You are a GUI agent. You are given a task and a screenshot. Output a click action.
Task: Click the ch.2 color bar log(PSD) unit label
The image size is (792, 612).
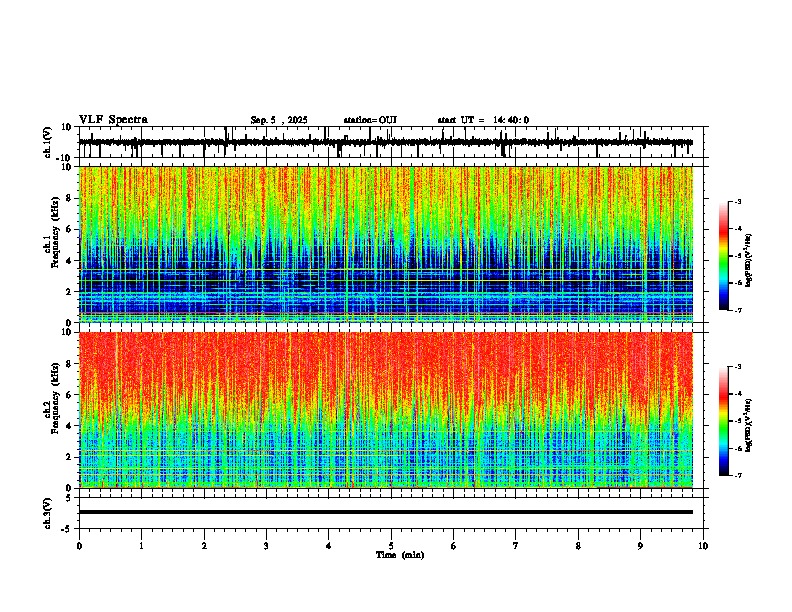[x=749, y=426]
